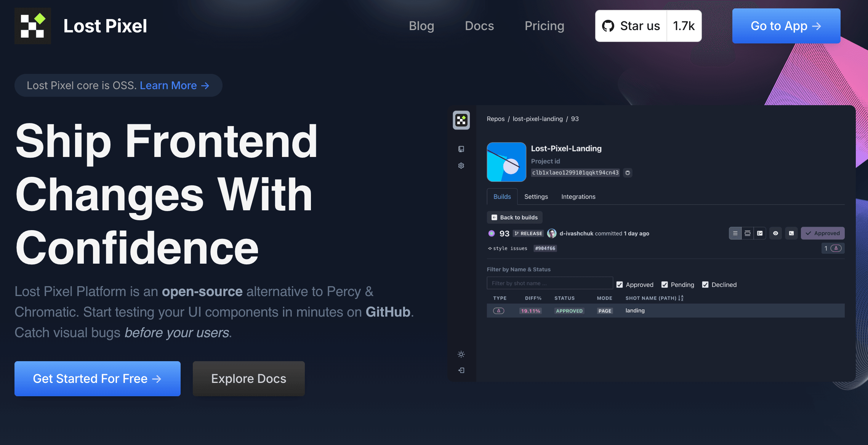Switch to the checklist view icon
This screenshot has width=868, height=445.
pyautogui.click(x=759, y=233)
